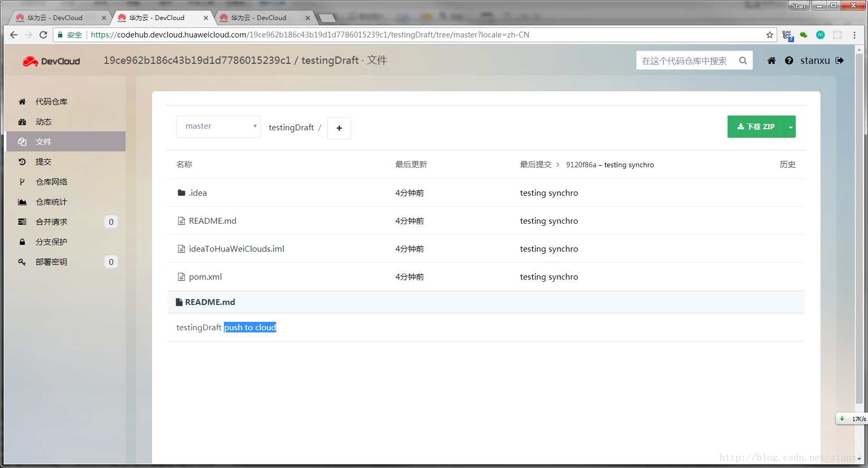Screen dimensions: 868x468
Task: Open help via question mark icon
Action: (789, 61)
